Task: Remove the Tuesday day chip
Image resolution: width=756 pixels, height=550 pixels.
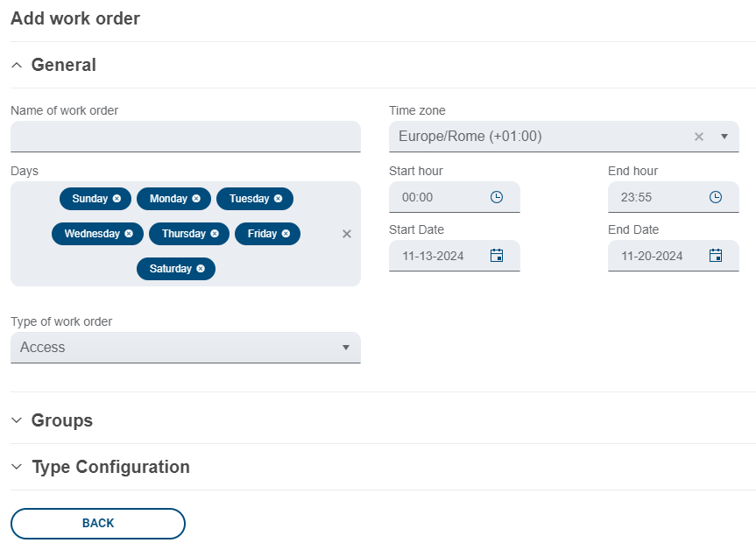Action: [x=278, y=199]
